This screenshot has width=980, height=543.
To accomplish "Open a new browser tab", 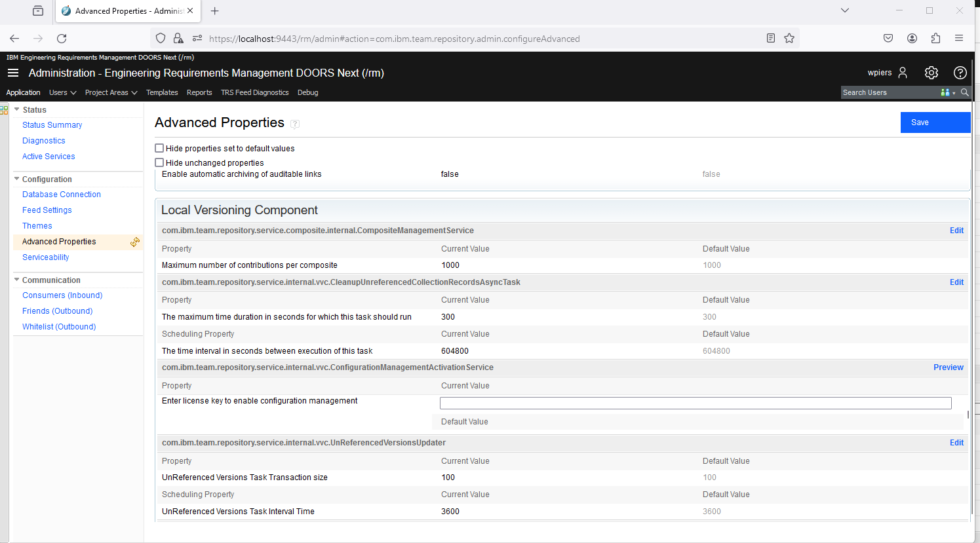I will coord(214,11).
